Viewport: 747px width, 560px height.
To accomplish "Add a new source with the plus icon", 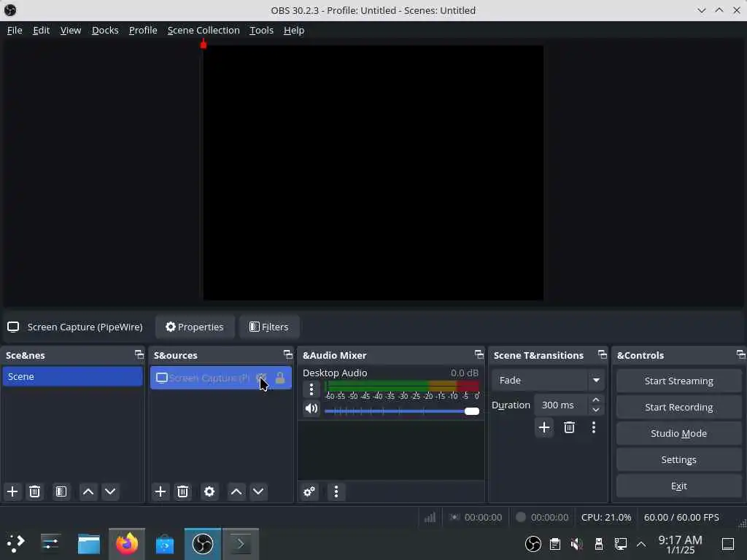I will [x=160, y=491].
